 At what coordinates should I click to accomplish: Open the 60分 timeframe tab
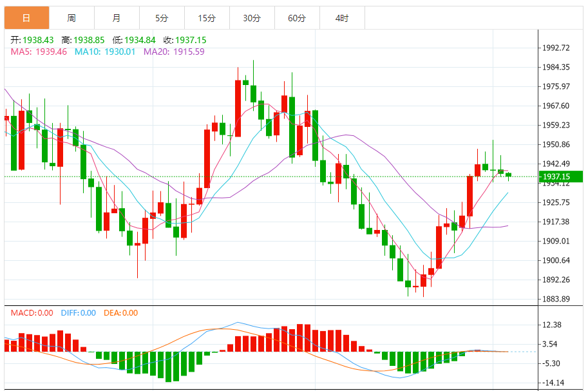(x=297, y=18)
